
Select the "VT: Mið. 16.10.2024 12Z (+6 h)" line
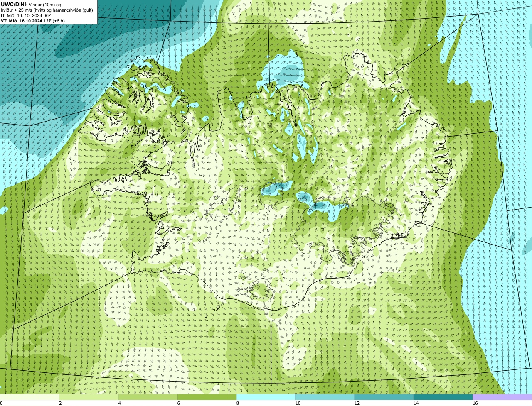click(x=33, y=20)
